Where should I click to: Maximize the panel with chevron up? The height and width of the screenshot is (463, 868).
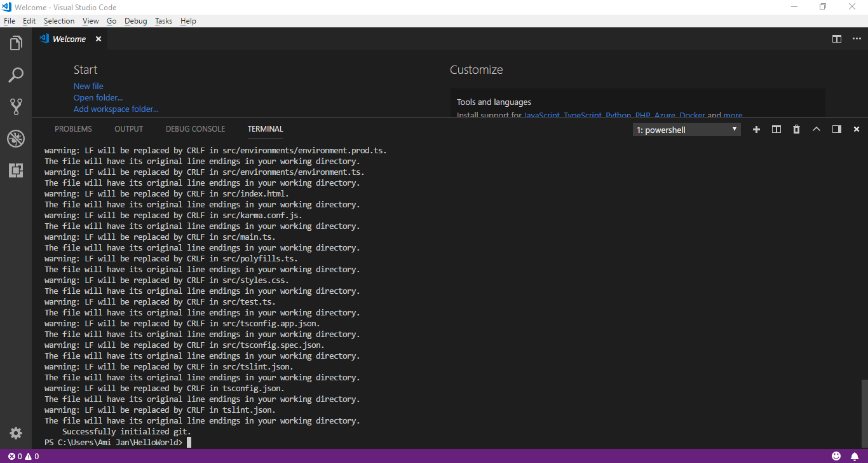tap(817, 129)
